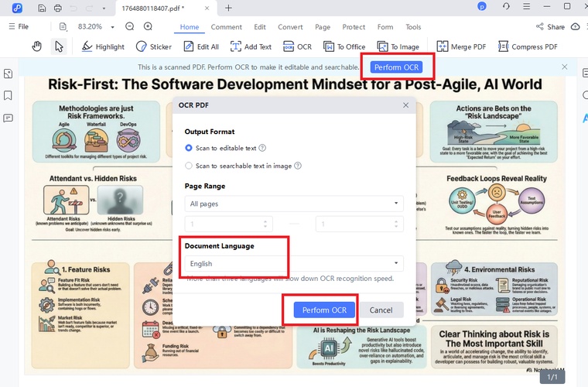Close the 1764880118407.pdf tab
Image resolution: width=588 pixels, height=387 pixels.
[207, 8]
